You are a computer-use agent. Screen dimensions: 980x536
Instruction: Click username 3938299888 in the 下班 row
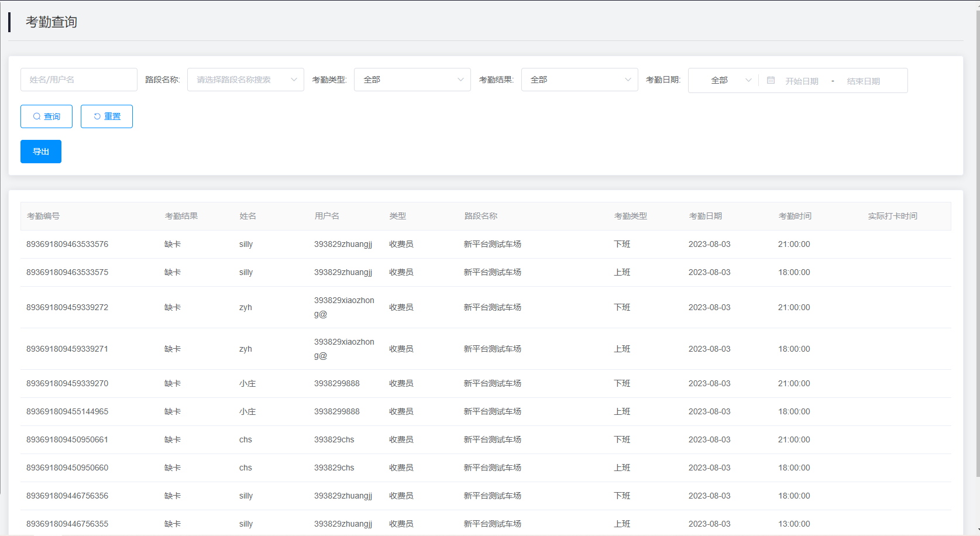click(337, 383)
